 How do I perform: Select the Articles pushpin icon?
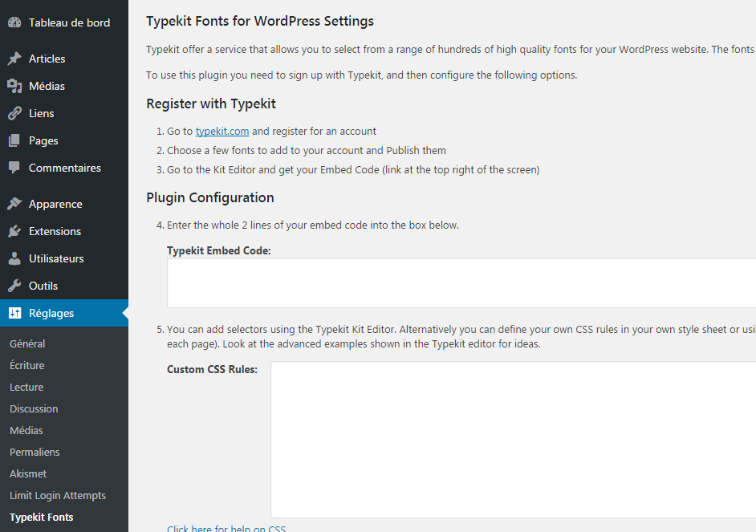click(x=14, y=58)
